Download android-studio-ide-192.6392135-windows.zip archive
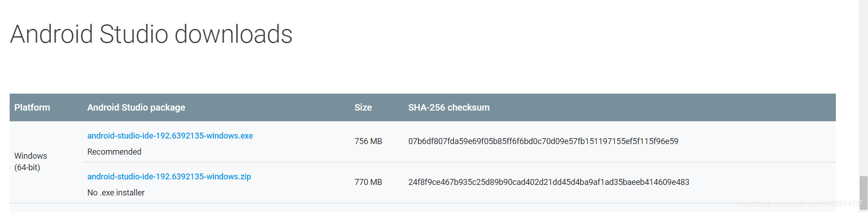Screen dimensions: 868x212 click(169, 177)
